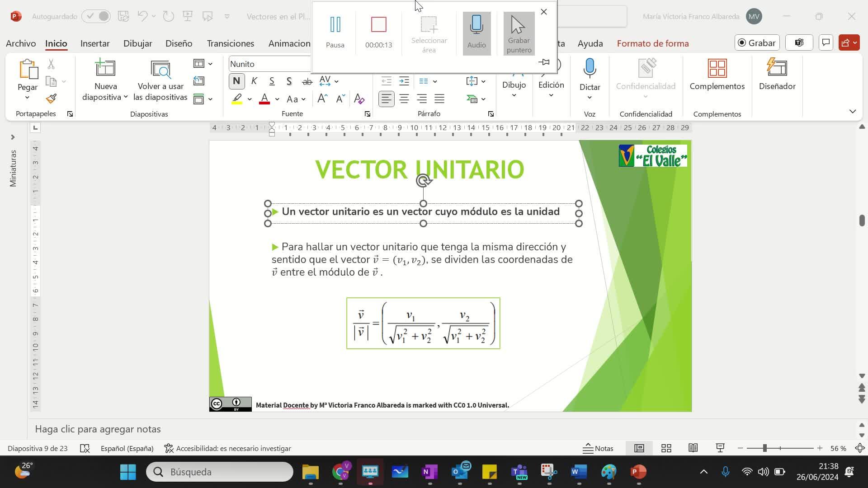Click the Dictar microphone icon

[590, 69]
